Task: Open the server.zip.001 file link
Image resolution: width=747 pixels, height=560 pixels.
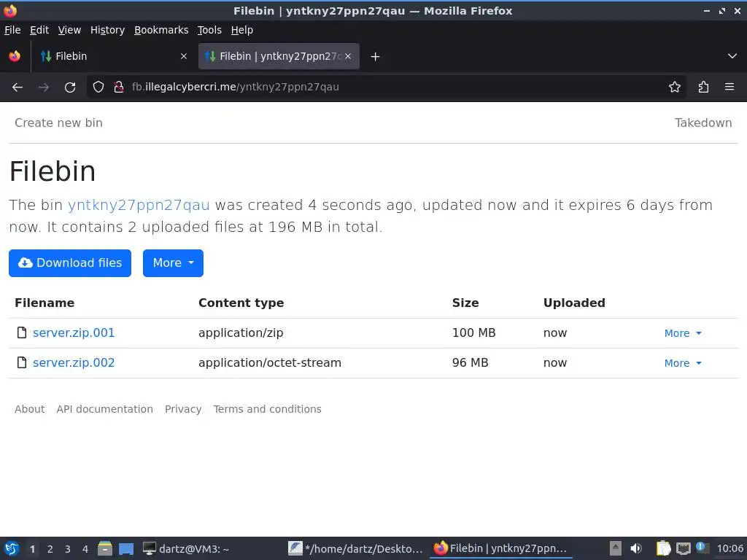Action: 74,332
